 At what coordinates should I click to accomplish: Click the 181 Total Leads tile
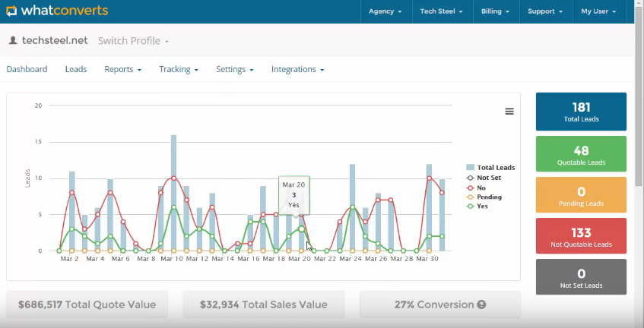pyautogui.click(x=581, y=112)
